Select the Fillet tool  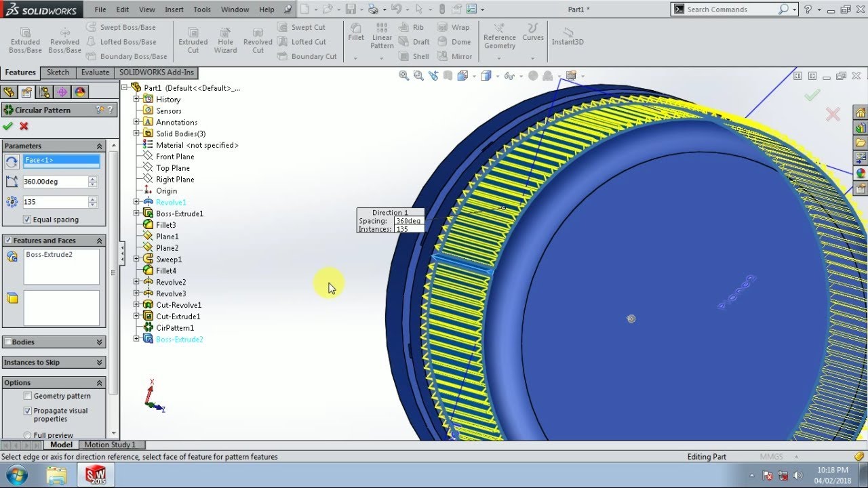[x=356, y=33]
